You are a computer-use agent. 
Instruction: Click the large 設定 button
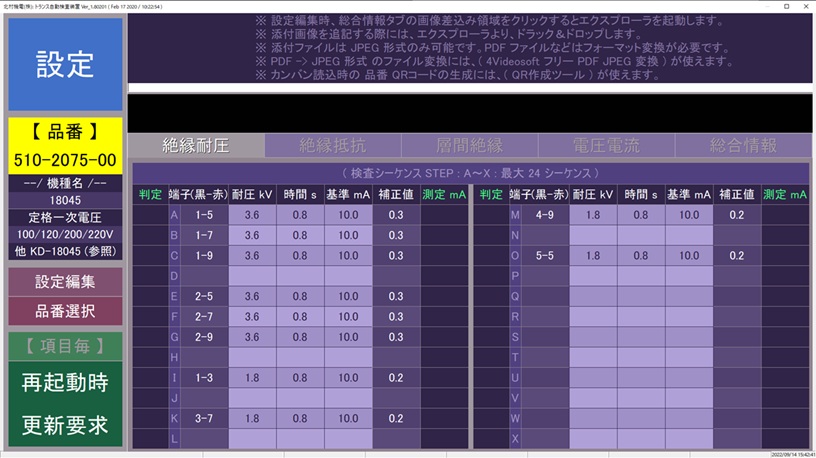pos(65,64)
